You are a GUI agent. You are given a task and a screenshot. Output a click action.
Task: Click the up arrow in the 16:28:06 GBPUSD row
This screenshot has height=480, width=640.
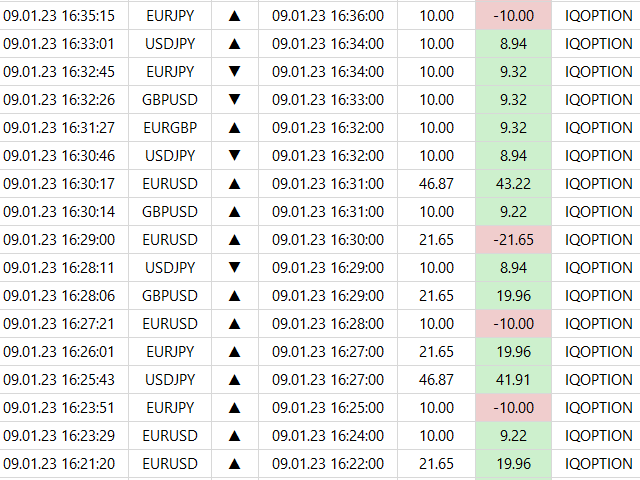(x=234, y=296)
